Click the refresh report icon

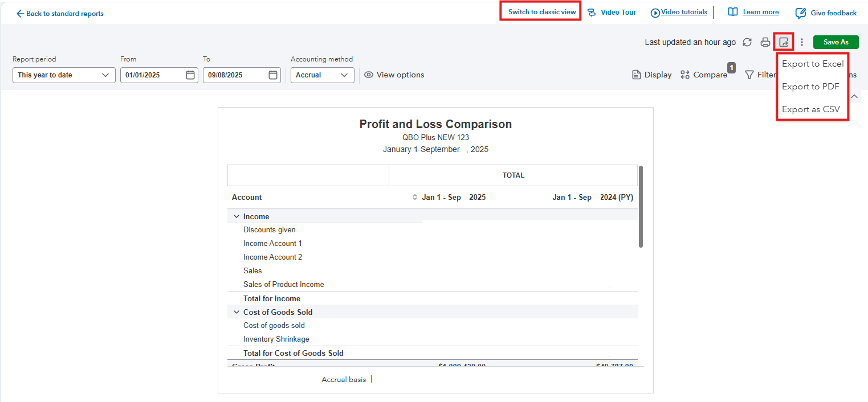tap(747, 42)
